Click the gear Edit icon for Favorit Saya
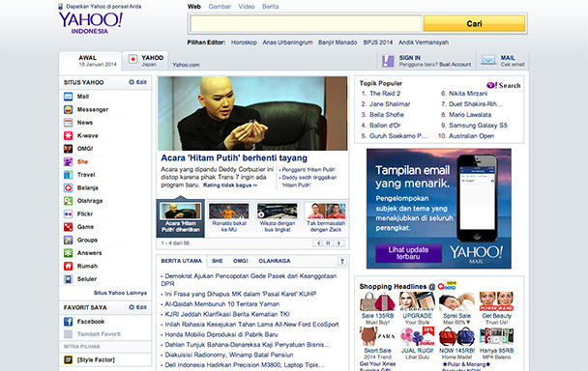The width and height of the screenshot is (588, 371). [132, 307]
